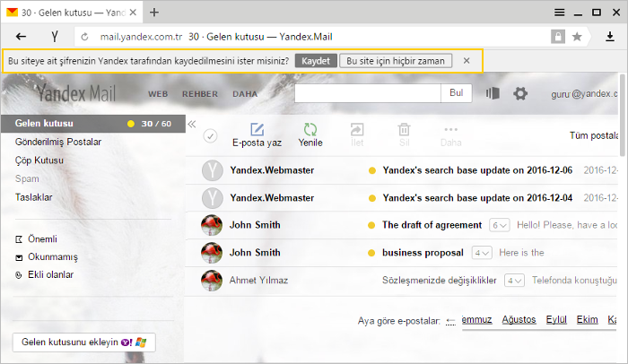The image size is (628, 364).
Task: Jump to Ekim month emails
Action: pyautogui.click(x=587, y=319)
